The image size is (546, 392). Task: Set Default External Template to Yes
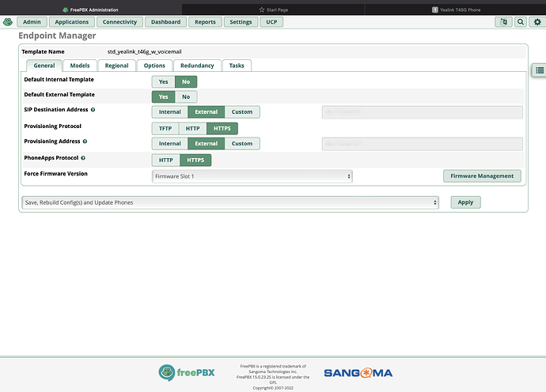pyautogui.click(x=163, y=96)
